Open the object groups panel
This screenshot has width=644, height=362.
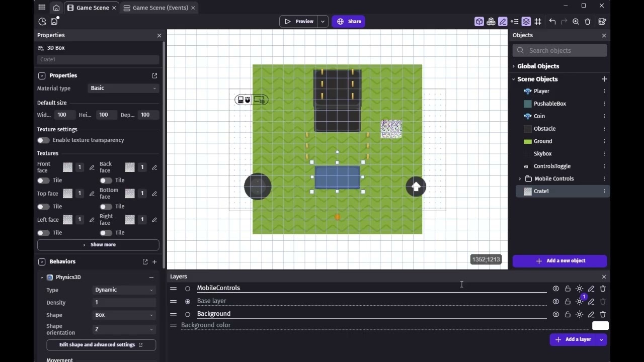pyautogui.click(x=491, y=22)
